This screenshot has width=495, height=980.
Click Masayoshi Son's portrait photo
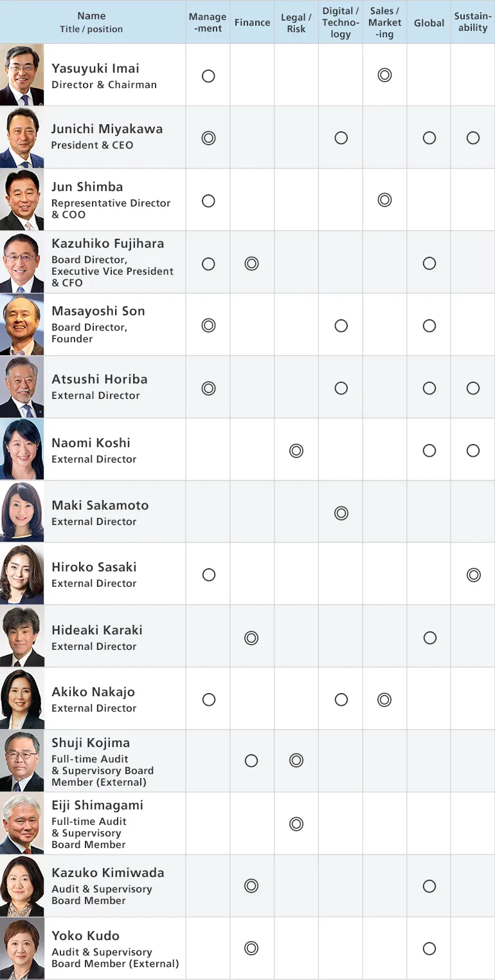(x=22, y=325)
